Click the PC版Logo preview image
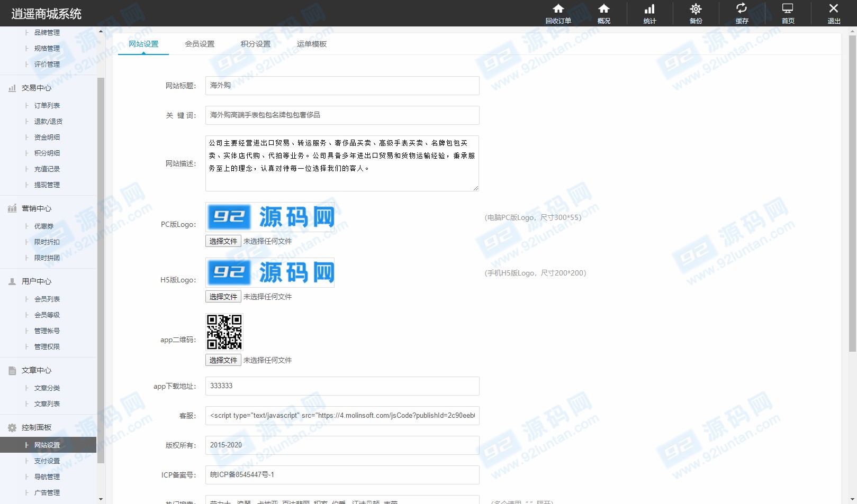 click(x=270, y=217)
